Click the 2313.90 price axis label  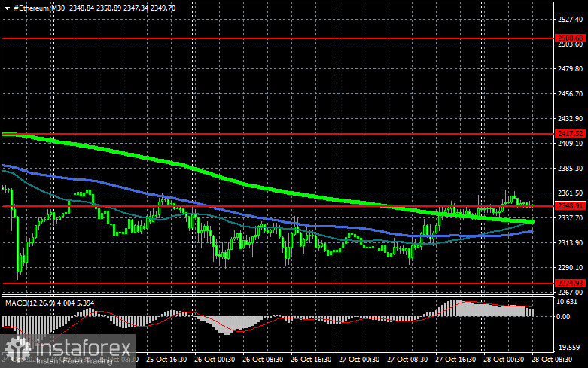571,243
